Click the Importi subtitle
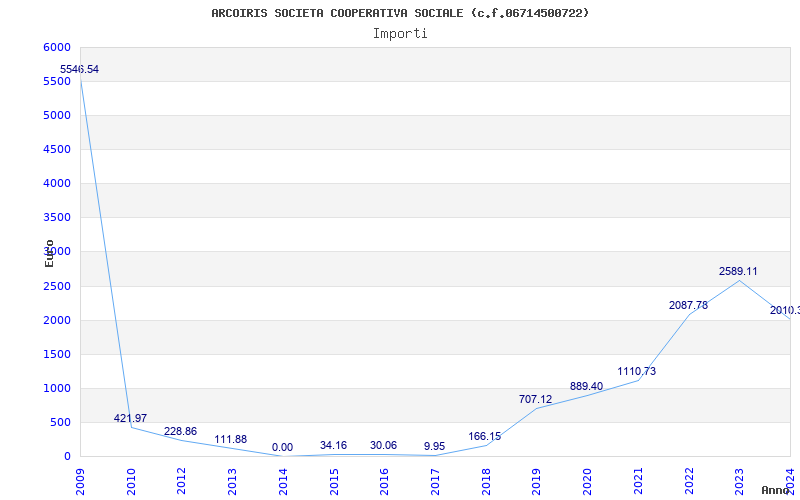The image size is (800, 500). 400,34
